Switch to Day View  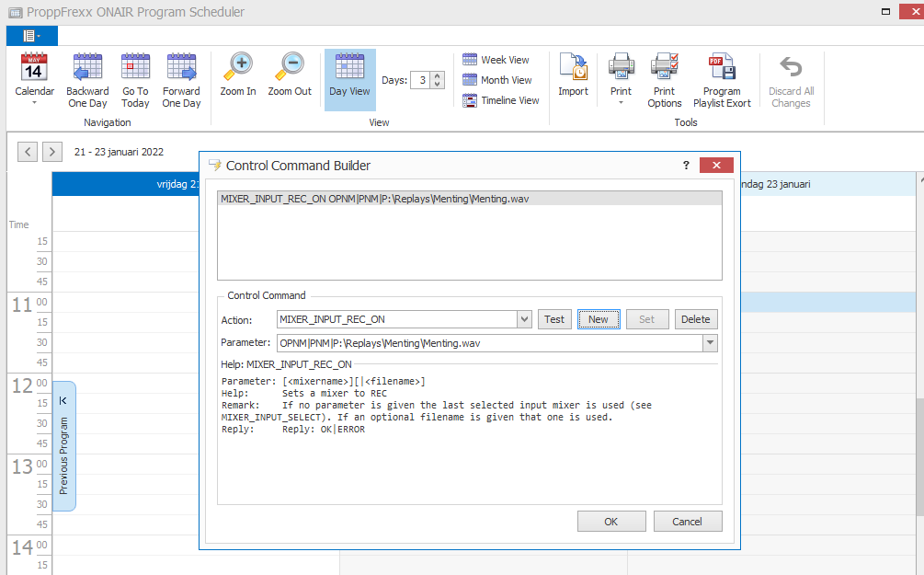(x=349, y=78)
